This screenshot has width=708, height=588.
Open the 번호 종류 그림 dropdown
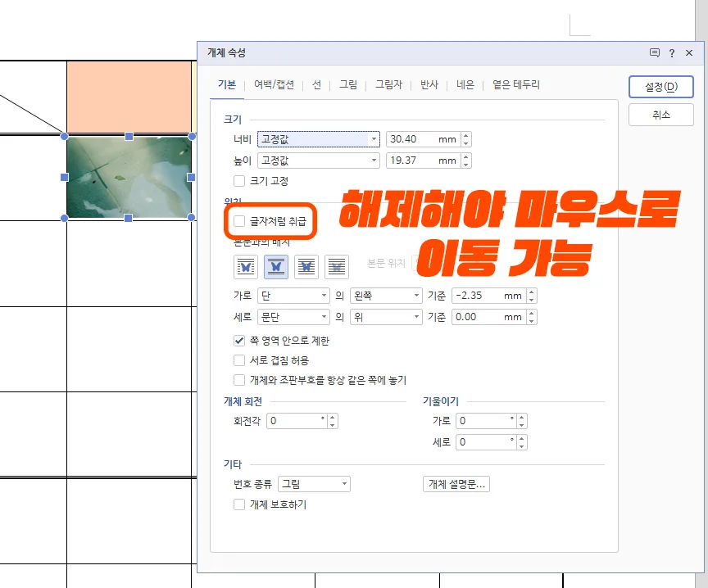point(344,483)
